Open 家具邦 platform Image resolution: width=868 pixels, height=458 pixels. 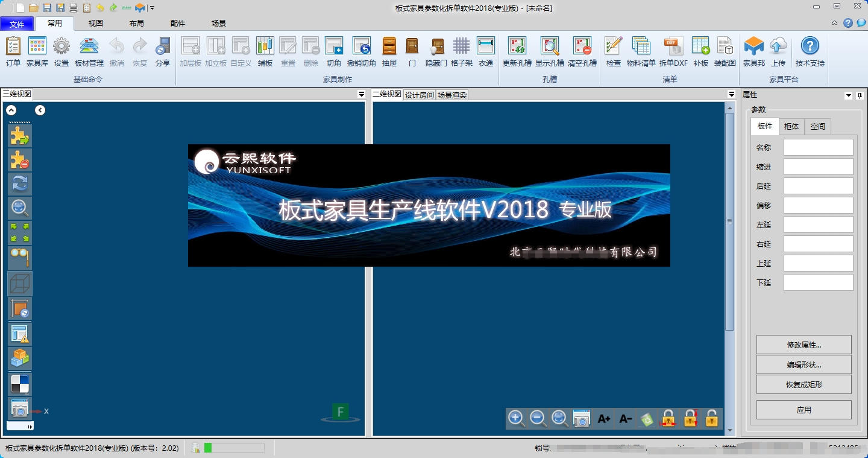click(754, 51)
